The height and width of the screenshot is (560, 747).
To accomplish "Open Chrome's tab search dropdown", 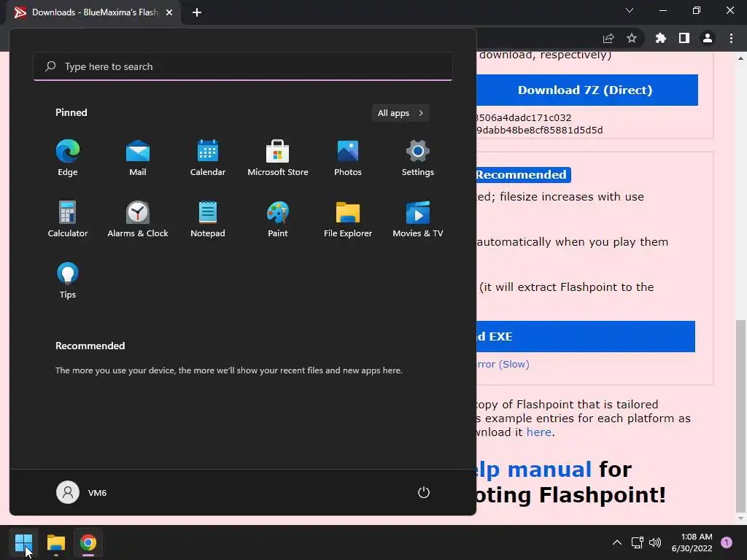I will tap(630, 10).
